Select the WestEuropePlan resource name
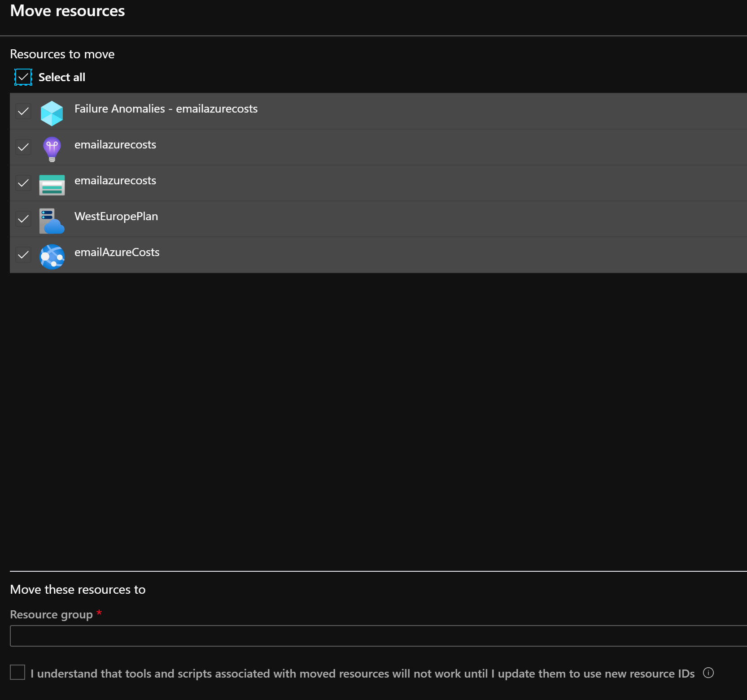This screenshot has height=700, width=747. 116,217
